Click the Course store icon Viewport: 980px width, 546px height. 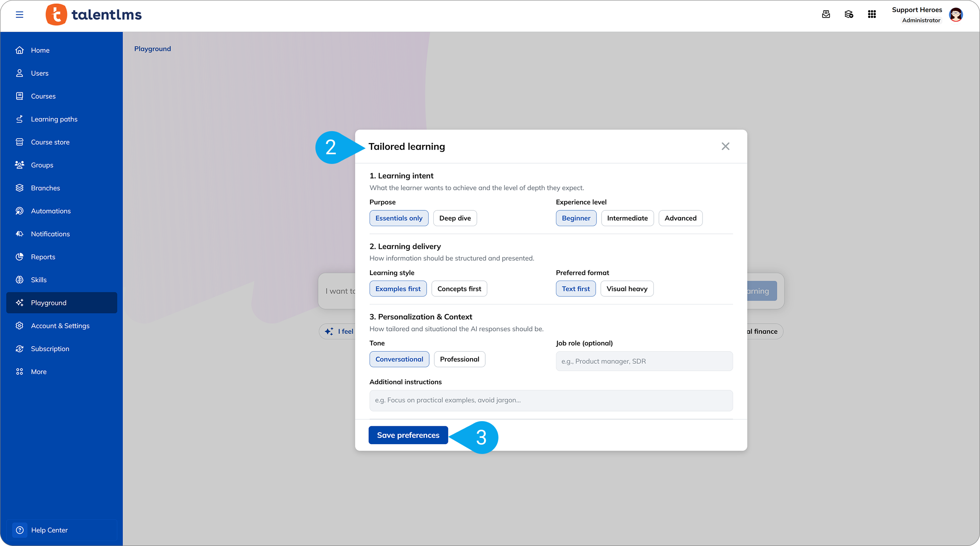pos(20,142)
